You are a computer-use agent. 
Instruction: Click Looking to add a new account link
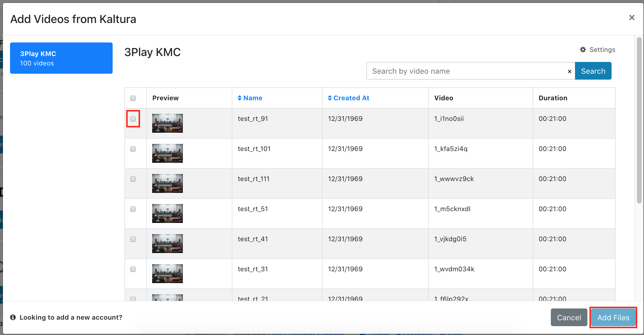[71, 317]
